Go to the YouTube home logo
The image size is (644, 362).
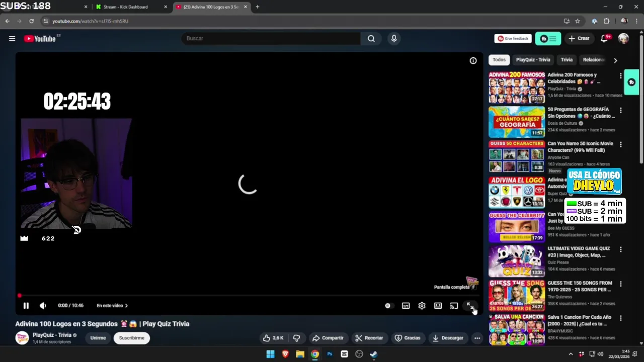[40, 38]
